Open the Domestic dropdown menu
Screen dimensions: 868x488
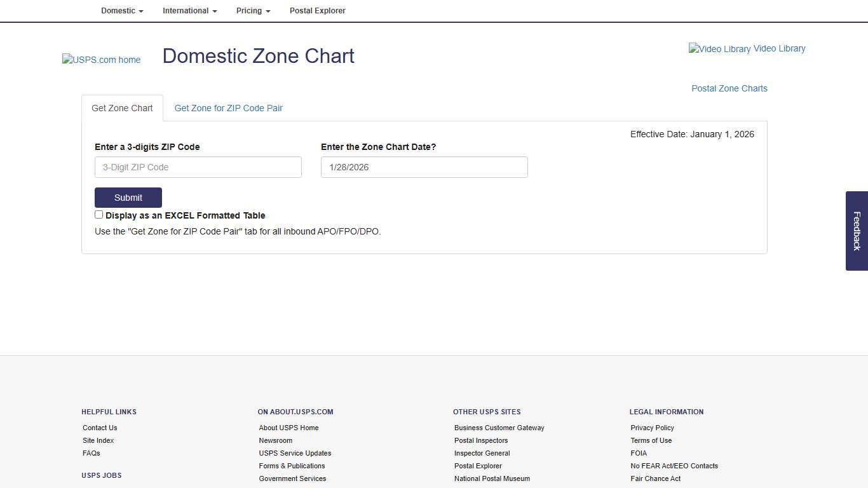pos(122,11)
